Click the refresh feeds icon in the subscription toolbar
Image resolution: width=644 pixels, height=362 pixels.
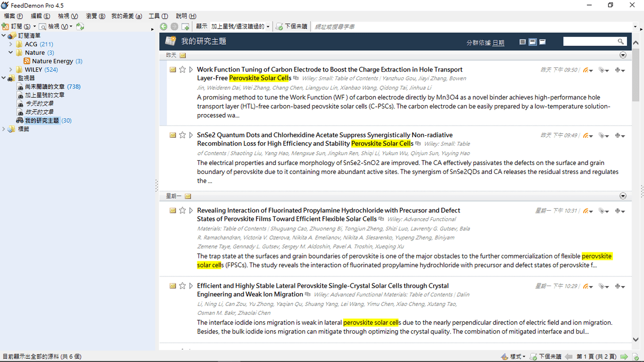coord(80,26)
